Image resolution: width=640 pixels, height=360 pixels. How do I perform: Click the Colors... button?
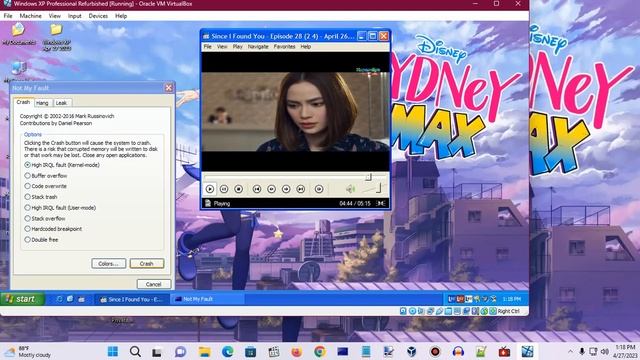pos(109,264)
